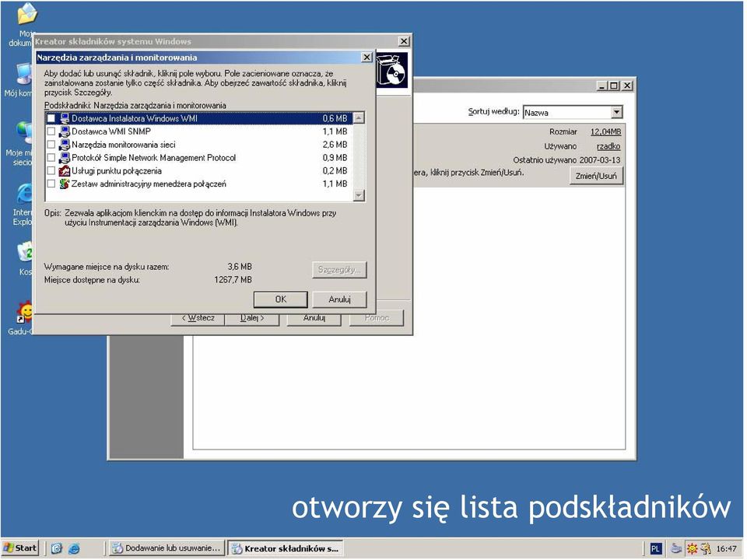
Task: Maximize the Add/Remove Programs window behind
Action: click(614, 86)
